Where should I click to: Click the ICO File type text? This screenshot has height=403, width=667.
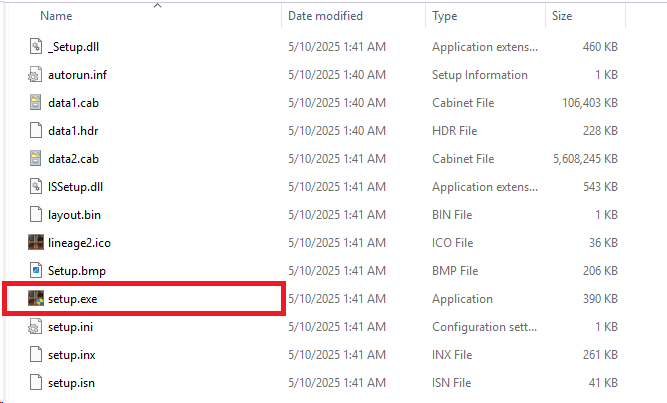tap(453, 243)
